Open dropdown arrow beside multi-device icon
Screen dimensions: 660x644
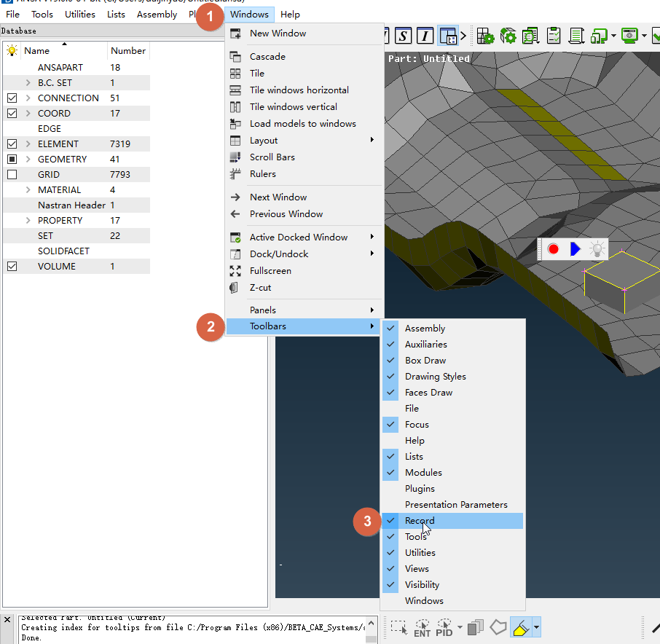[613, 36]
